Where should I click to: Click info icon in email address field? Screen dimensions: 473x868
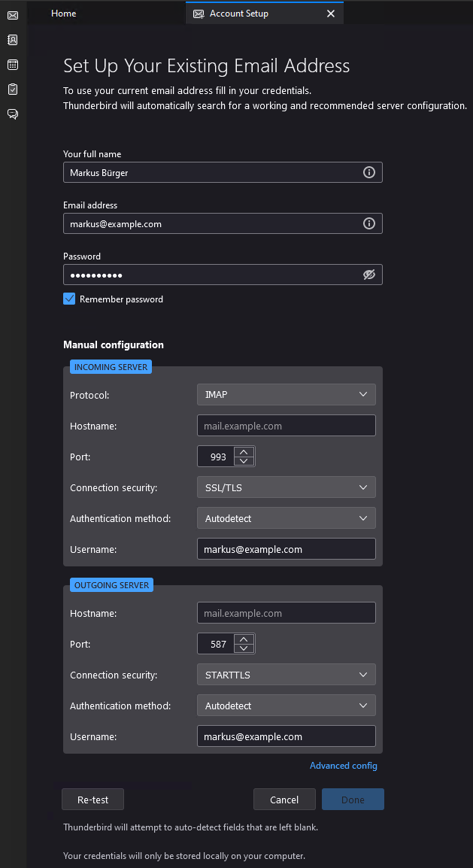coord(368,223)
